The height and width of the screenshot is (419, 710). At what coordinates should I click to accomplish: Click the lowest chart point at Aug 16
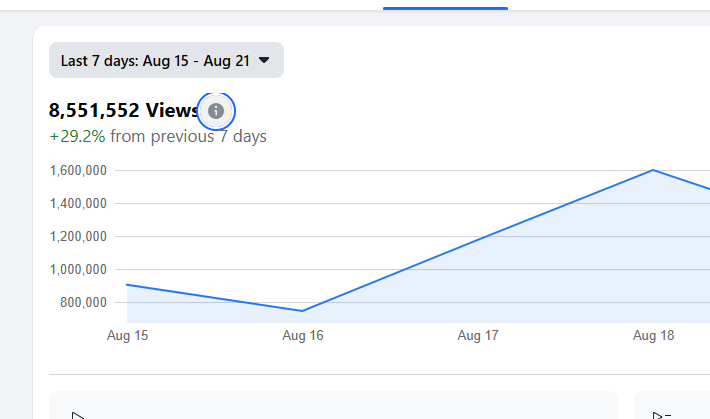pyautogui.click(x=302, y=310)
